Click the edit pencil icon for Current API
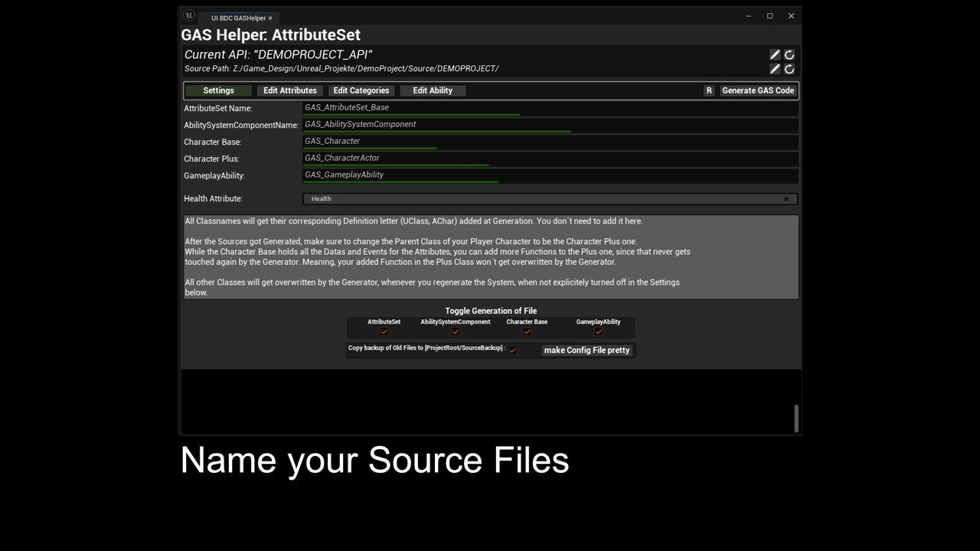 click(775, 54)
